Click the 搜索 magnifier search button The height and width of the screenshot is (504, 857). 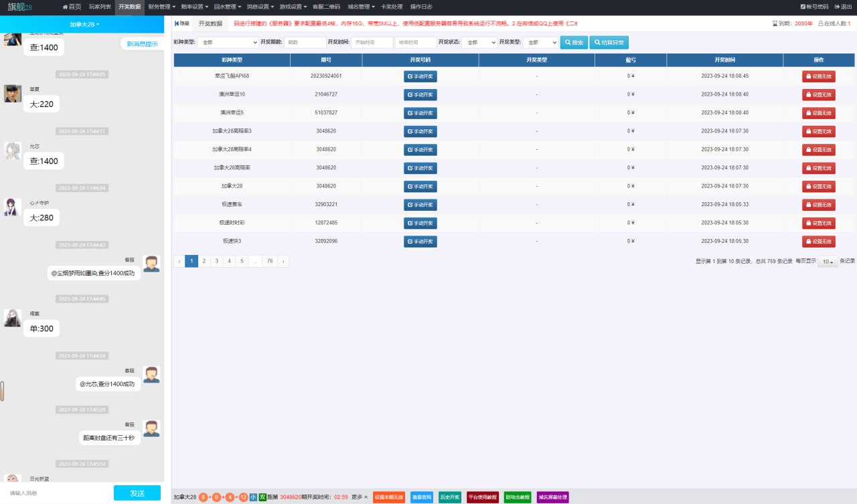[x=574, y=43]
